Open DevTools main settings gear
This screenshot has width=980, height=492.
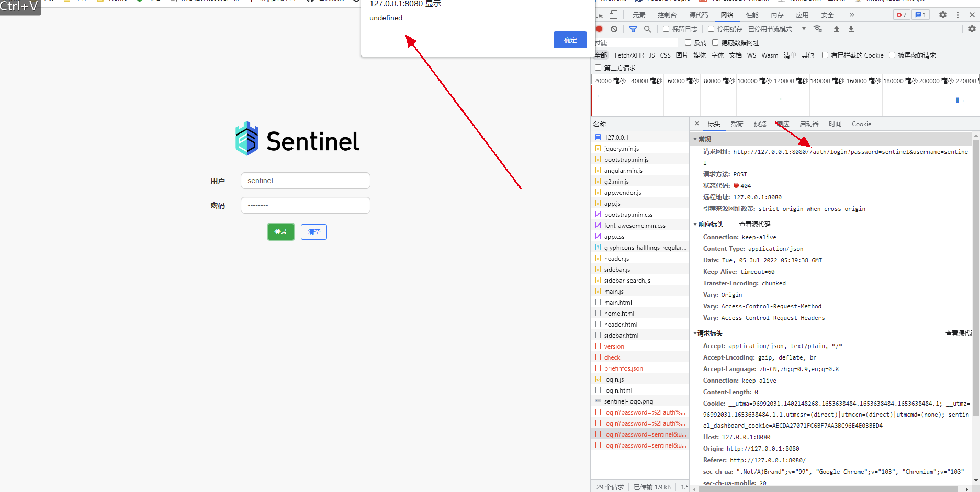pyautogui.click(x=943, y=15)
